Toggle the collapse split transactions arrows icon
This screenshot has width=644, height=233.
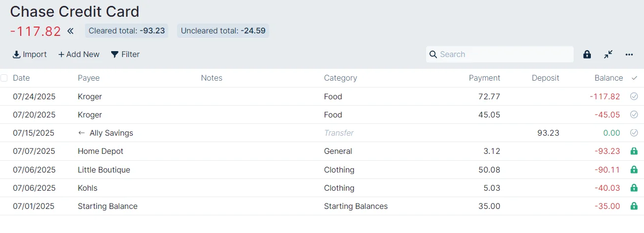[609, 55]
